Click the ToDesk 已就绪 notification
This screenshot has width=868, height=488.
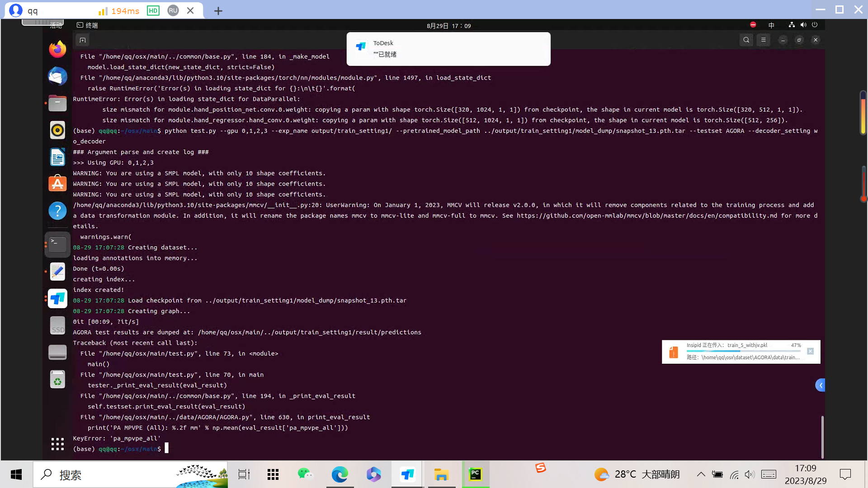(x=448, y=48)
